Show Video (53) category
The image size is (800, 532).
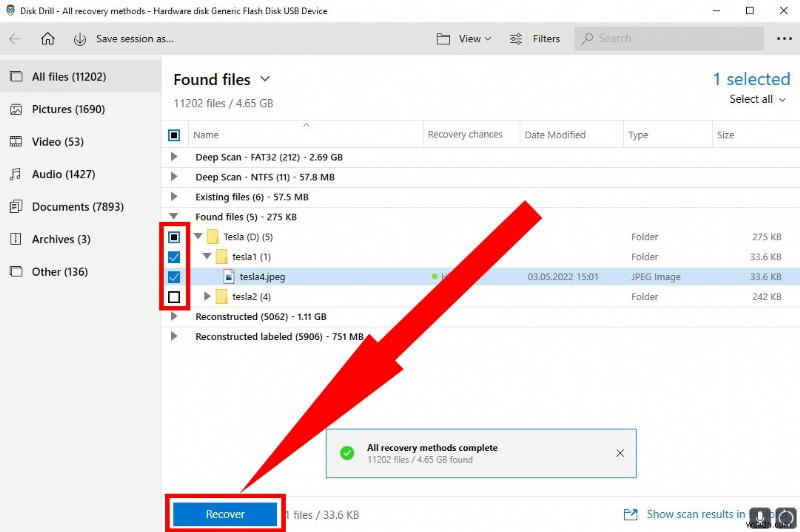[81, 142]
